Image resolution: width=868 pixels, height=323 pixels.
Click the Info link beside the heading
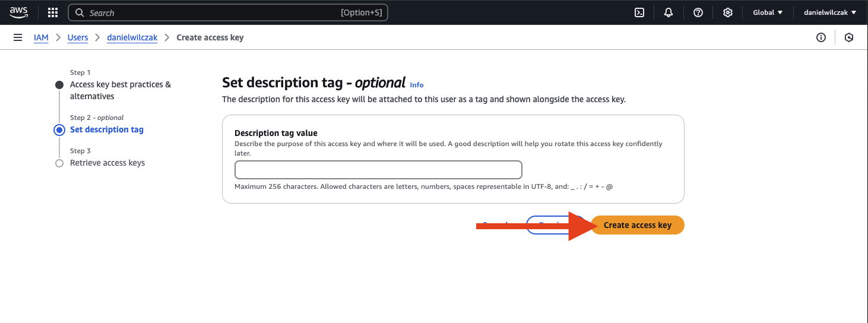(417, 85)
